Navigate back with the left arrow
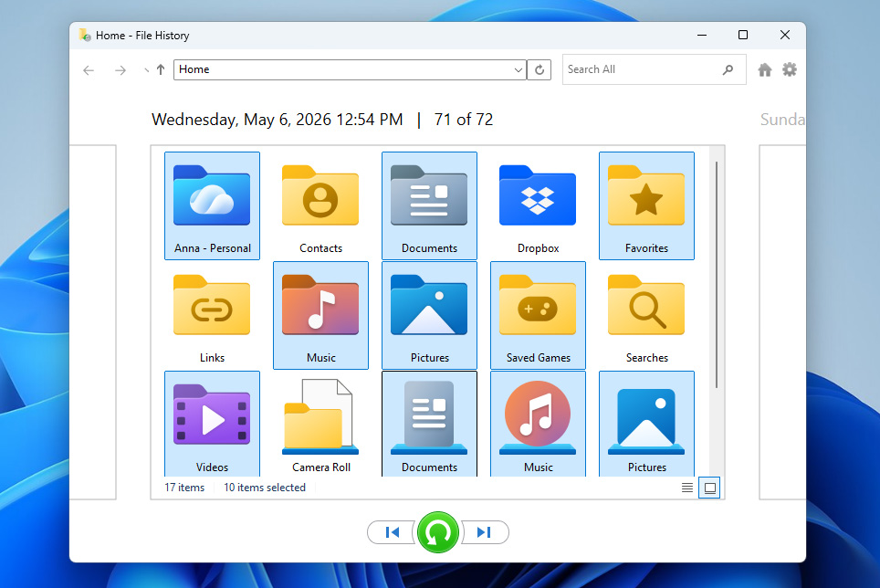Screen dimensions: 880x588 pos(89,70)
